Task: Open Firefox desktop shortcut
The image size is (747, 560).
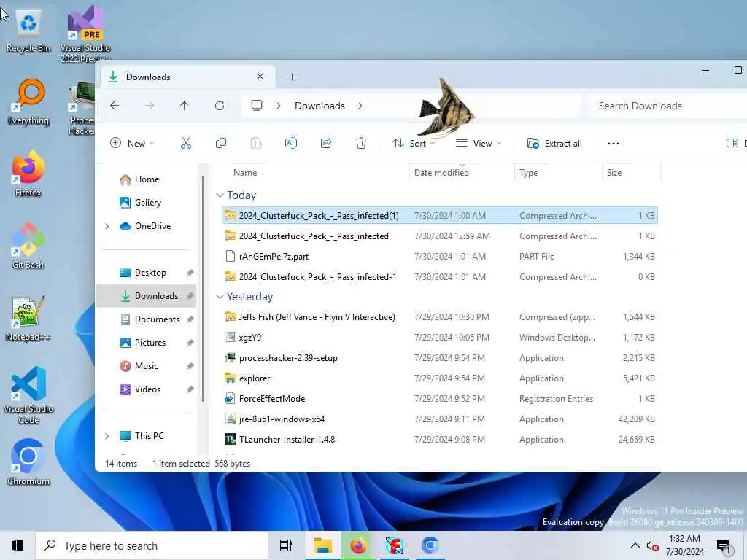Action: tap(28, 174)
